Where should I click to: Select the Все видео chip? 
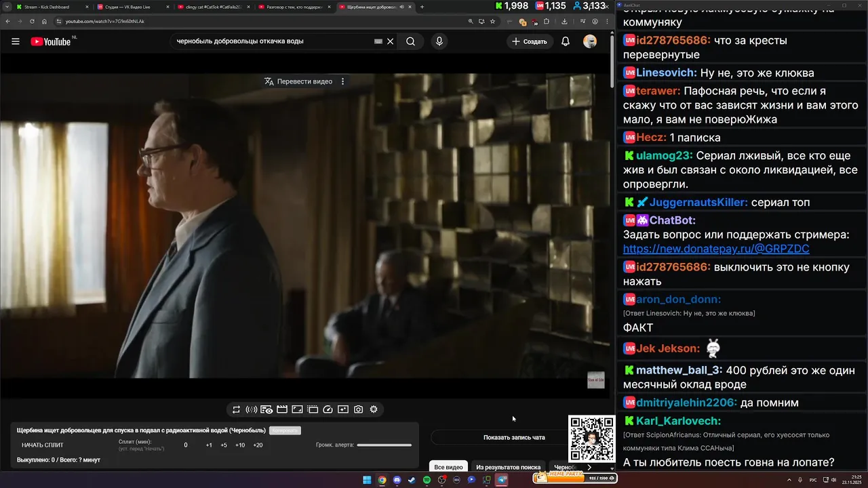(x=448, y=467)
